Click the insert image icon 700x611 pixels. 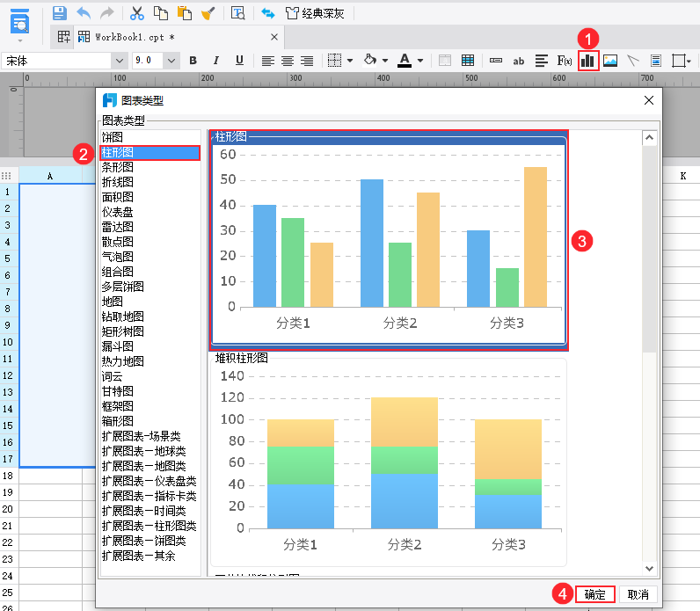click(610, 61)
